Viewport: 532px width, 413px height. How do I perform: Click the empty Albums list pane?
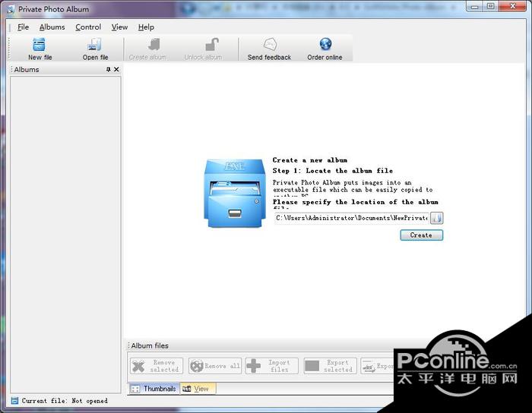coord(65,235)
